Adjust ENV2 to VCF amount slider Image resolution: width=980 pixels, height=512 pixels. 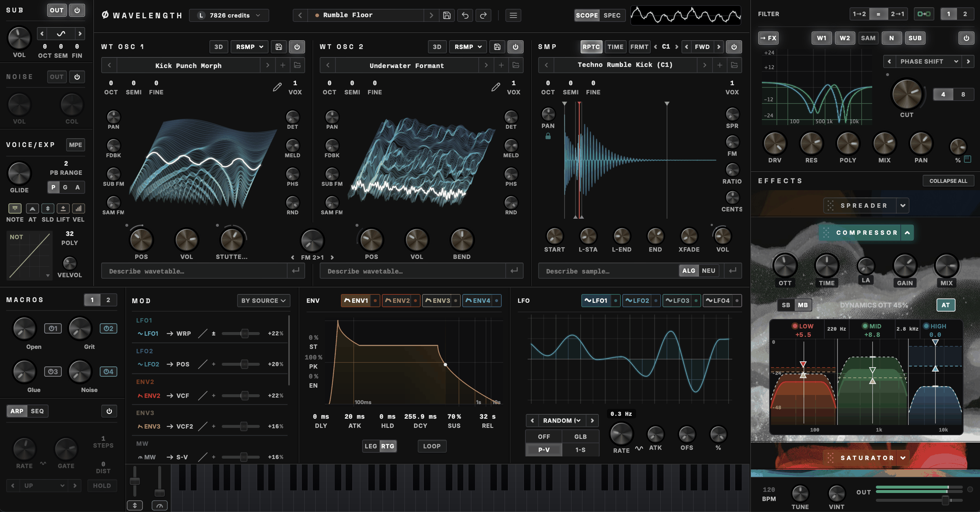click(x=240, y=396)
